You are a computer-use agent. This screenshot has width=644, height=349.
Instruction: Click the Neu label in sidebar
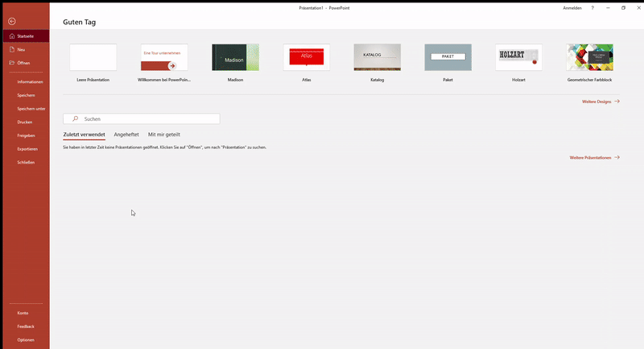pos(21,50)
